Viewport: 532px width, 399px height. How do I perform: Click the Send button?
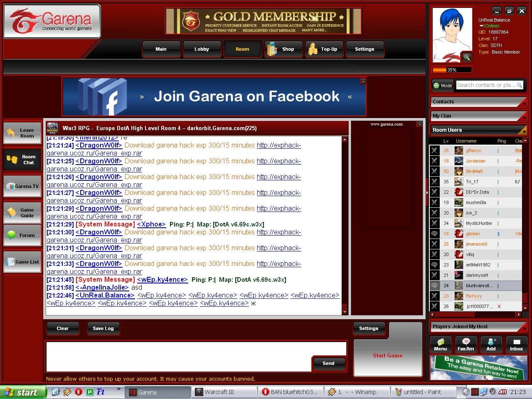[x=328, y=363]
